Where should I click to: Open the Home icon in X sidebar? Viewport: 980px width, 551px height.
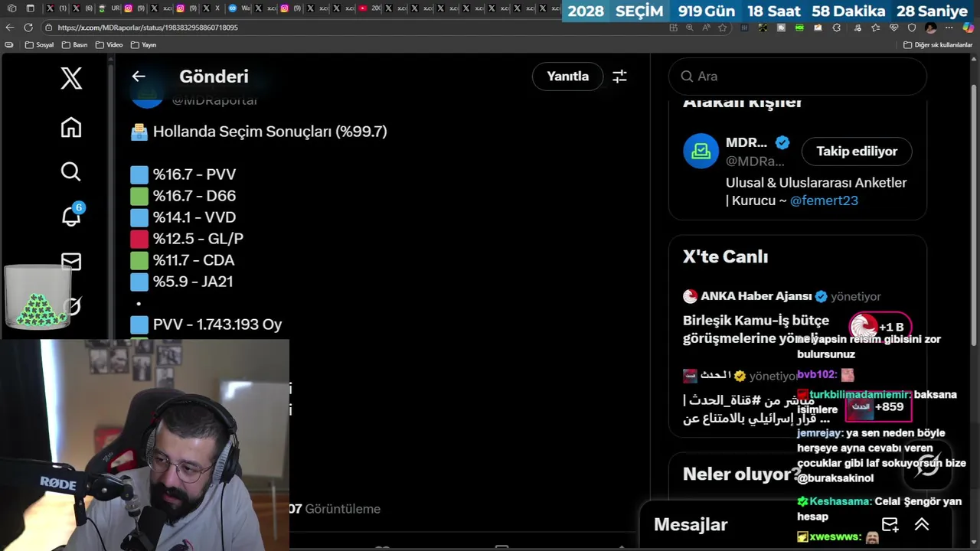click(x=71, y=127)
